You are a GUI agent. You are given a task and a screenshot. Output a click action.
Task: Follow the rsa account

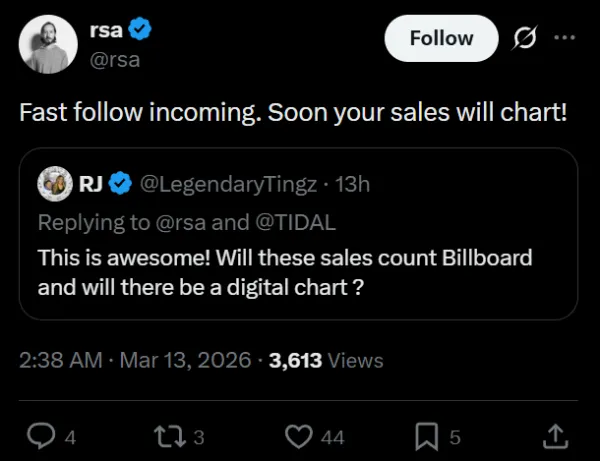[x=441, y=38]
